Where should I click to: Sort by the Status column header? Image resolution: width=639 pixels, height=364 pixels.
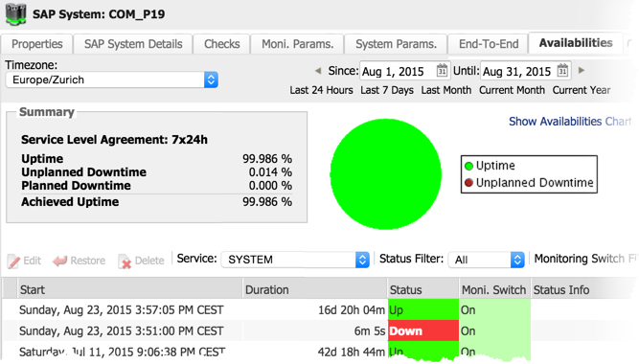click(423, 290)
